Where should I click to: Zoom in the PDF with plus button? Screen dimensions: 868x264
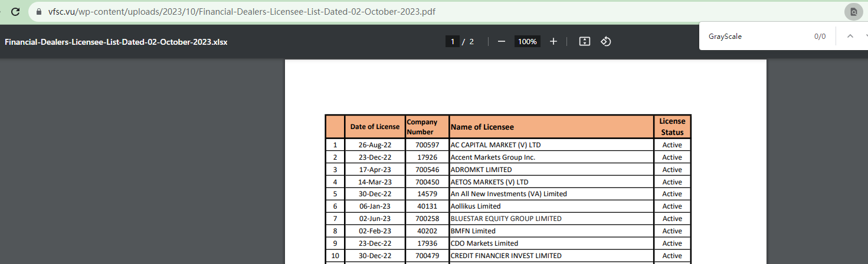553,41
